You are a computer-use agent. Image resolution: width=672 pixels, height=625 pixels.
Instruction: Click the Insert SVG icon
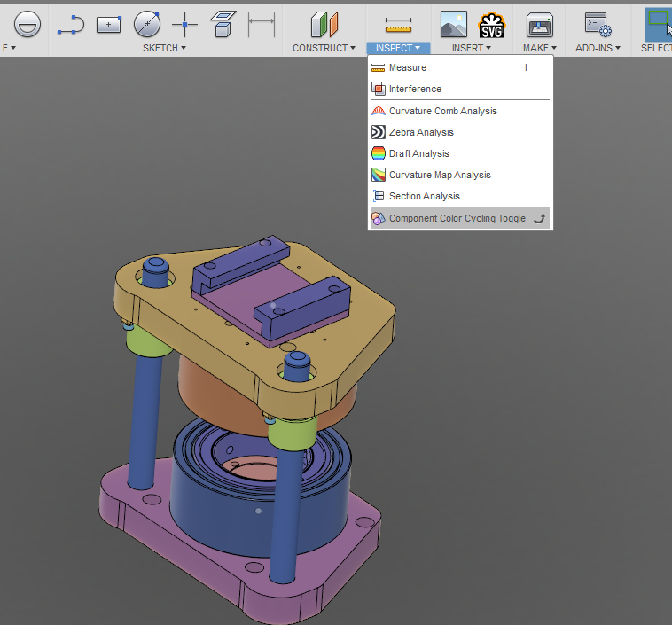pyautogui.click(x=491, y=25)
